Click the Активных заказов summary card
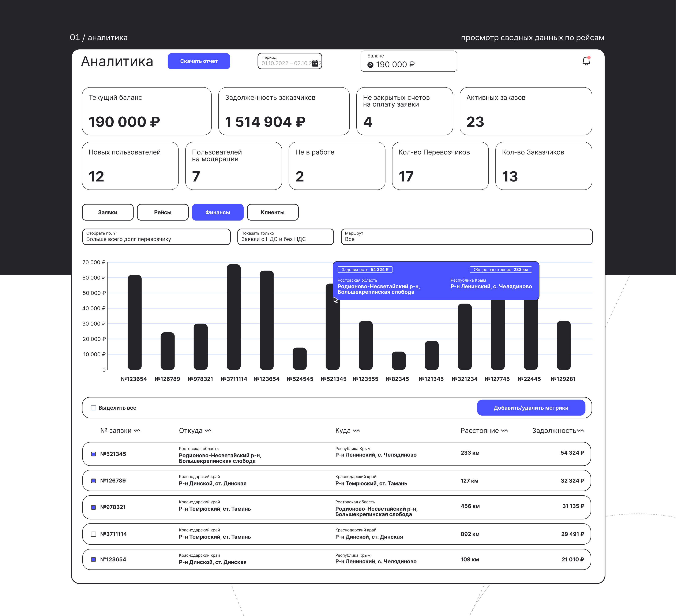This screenshot has height=616, width=676. tap(525, 111)
